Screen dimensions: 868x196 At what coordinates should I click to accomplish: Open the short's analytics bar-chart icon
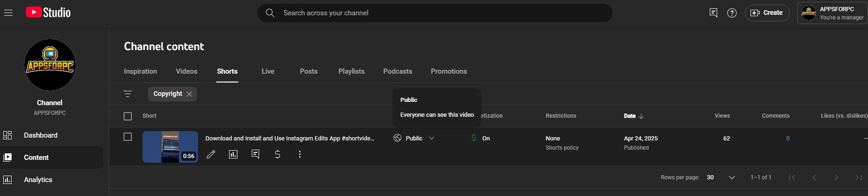233,154
